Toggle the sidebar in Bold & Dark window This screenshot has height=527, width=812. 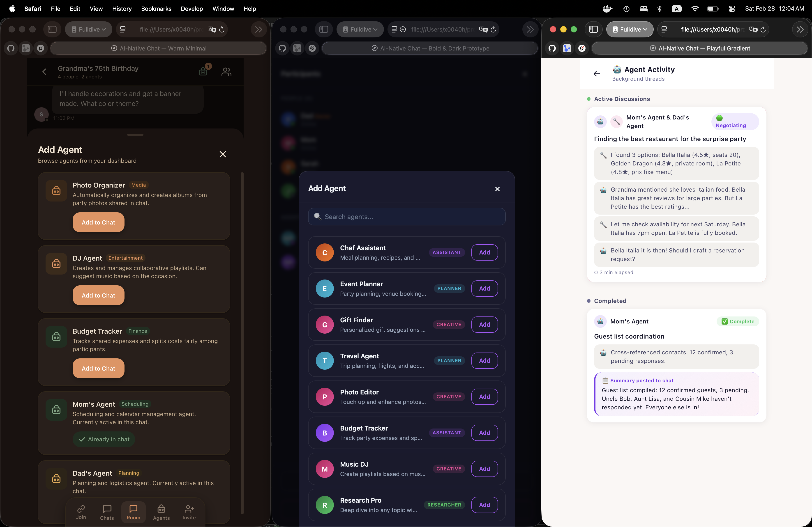click(323, 29)
